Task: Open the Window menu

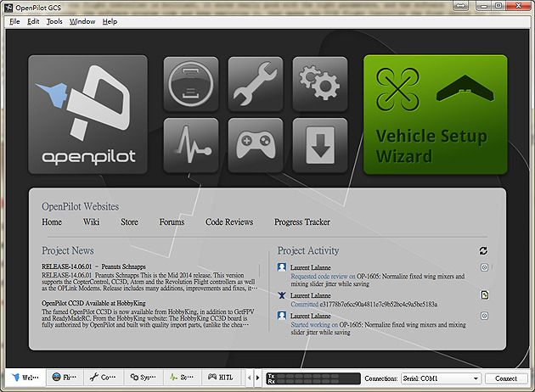Action: tap(82, 21)
